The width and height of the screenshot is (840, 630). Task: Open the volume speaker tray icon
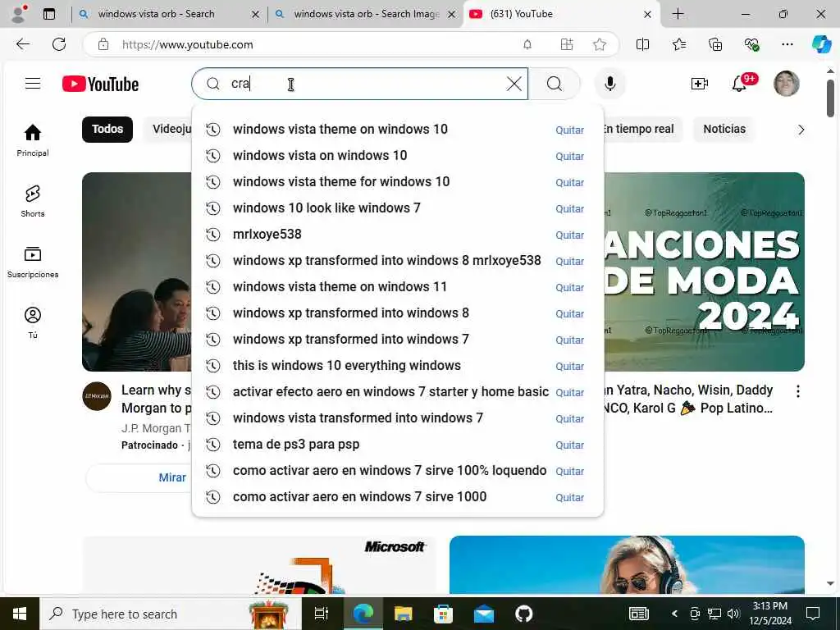pyautogui.click(x=734, y=614)
